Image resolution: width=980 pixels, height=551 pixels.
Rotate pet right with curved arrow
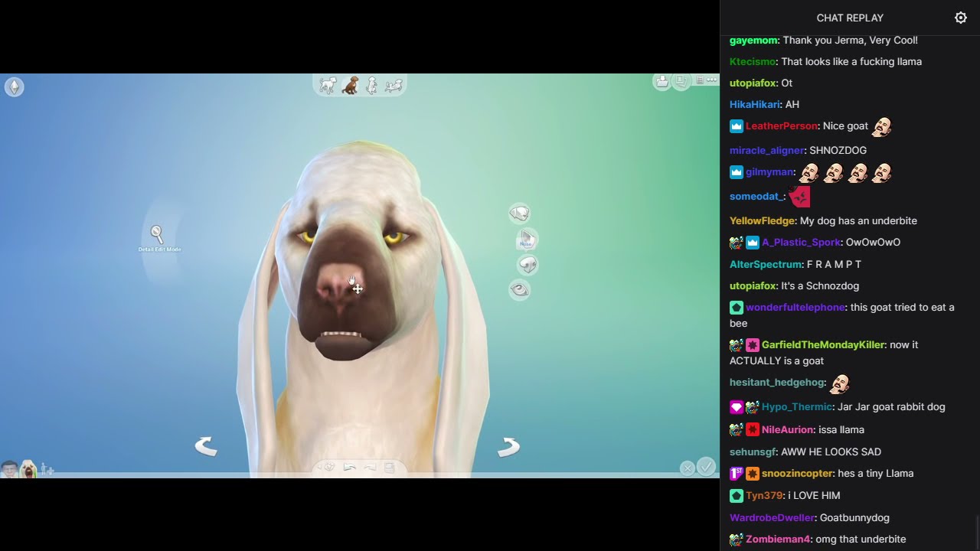509,447
